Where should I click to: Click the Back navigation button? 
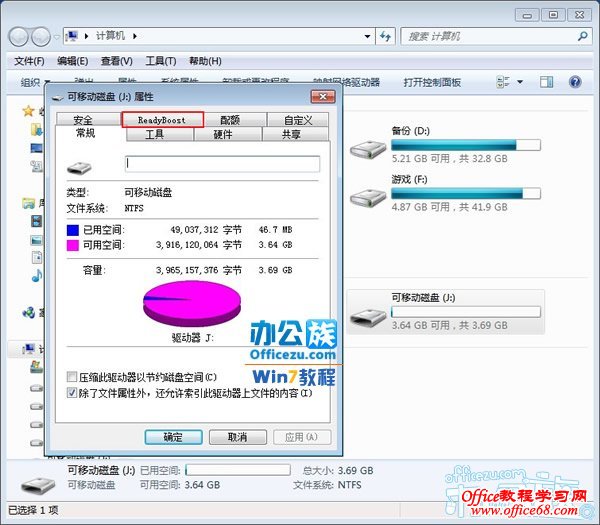tap(18, 37)
